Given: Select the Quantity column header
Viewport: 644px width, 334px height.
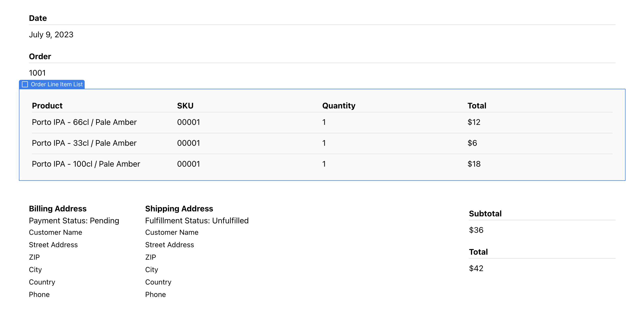Looking at the screenshot, I should (339, 106).
